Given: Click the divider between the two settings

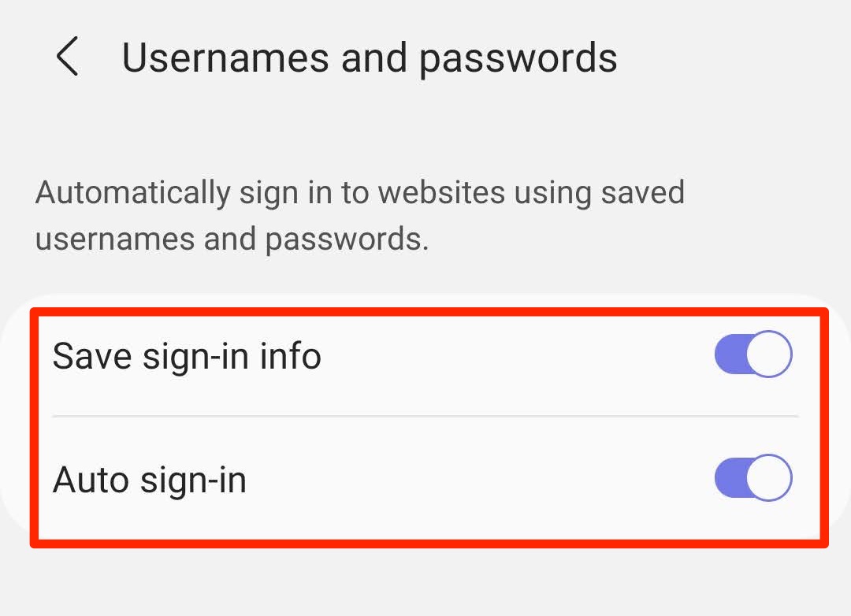Looking at the screenshot, I should coord(425,416).
